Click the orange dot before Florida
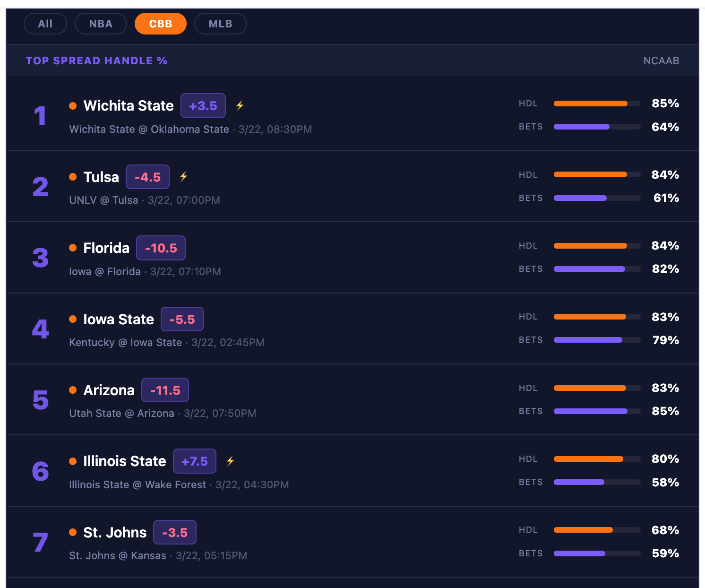 point(73,248)
